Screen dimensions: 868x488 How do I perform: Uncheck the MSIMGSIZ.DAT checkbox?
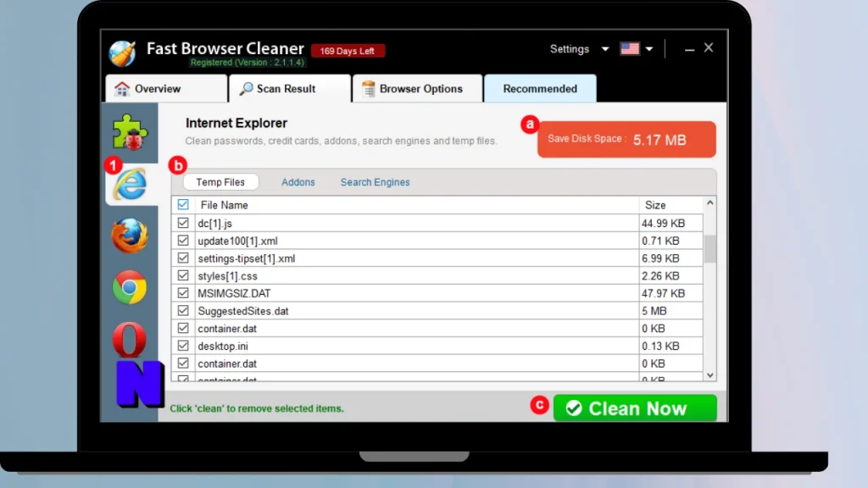[x=183, y=292]
